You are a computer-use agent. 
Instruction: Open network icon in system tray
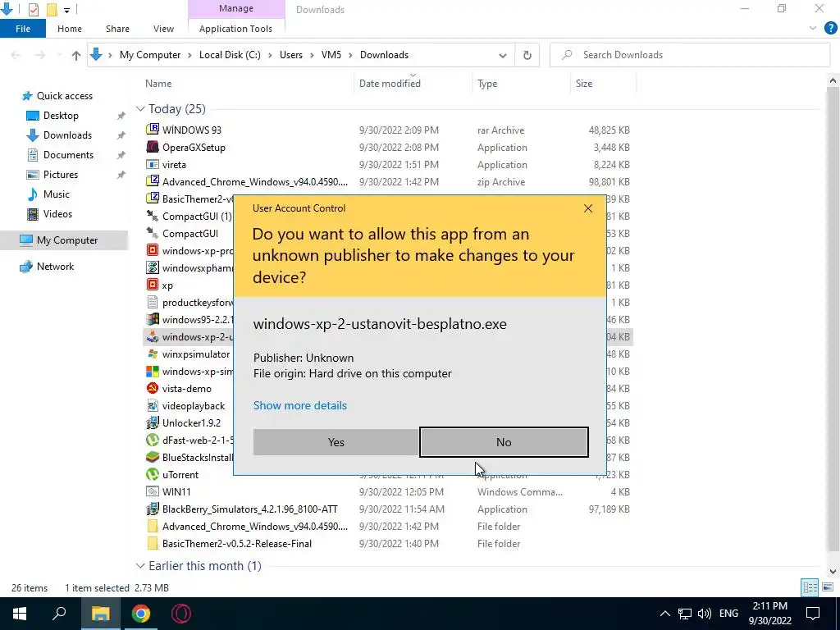pos(685,614)
